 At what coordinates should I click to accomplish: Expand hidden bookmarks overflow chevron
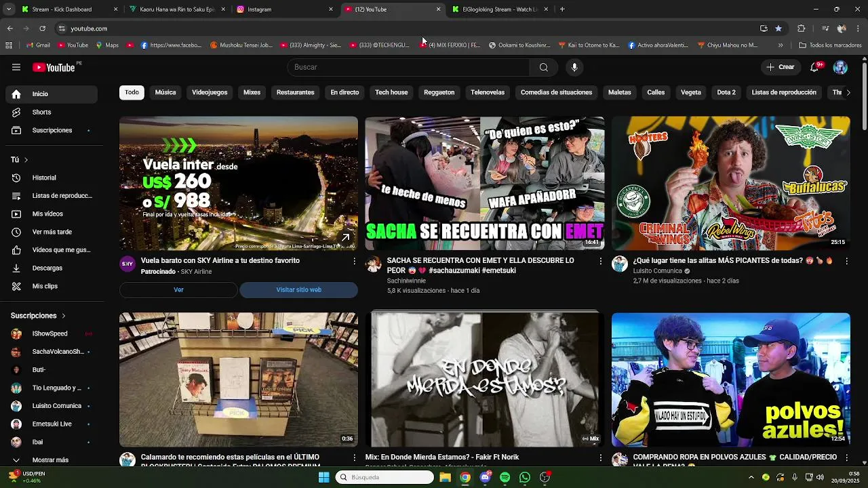pos(781,45)
